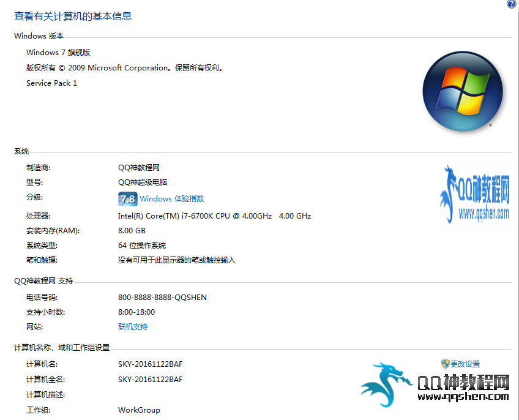The height and width of the screenshot is (420, 519).
Task: Click the 计算机描述 label
Action: pyautogui.click(x=46, y=395)
